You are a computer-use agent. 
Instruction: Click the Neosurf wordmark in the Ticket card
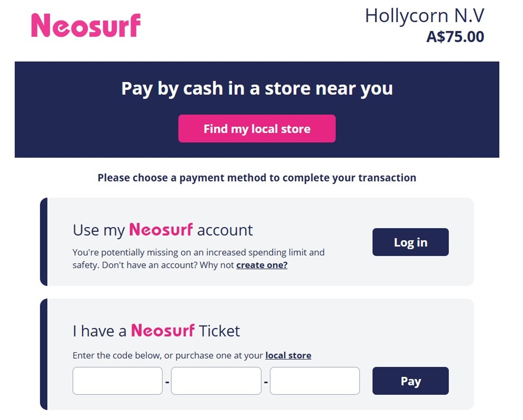click(163, 330)
